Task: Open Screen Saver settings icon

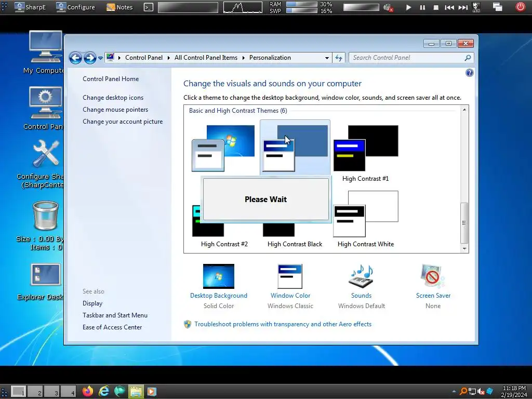Action: point(433,276)
